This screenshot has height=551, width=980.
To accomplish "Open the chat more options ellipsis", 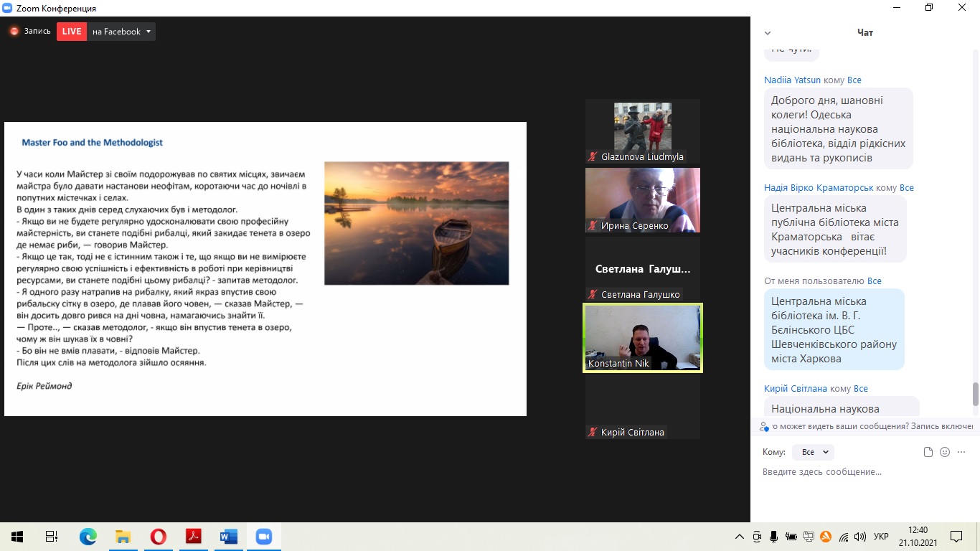I will [x=961, y=452].
